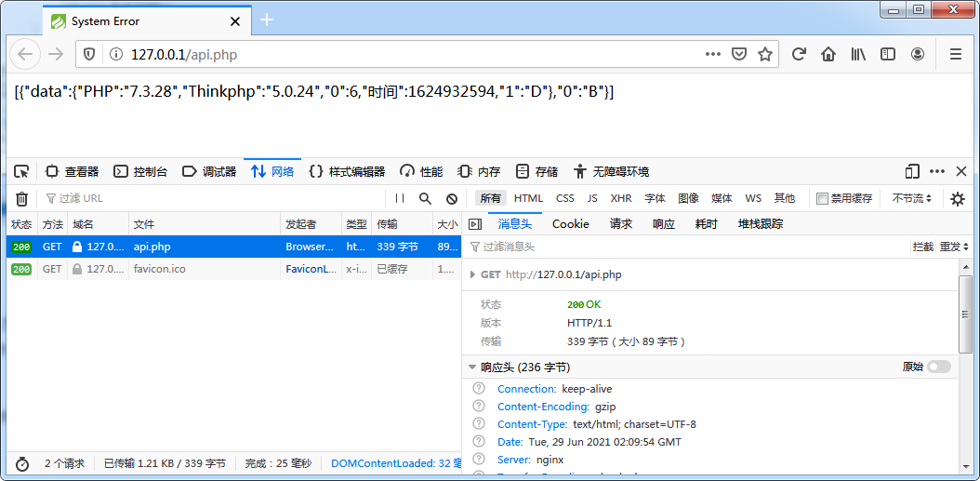Open the 性能 performance tab
The width and height of the screenshot is (980, 481).
(x=422, y=171)
